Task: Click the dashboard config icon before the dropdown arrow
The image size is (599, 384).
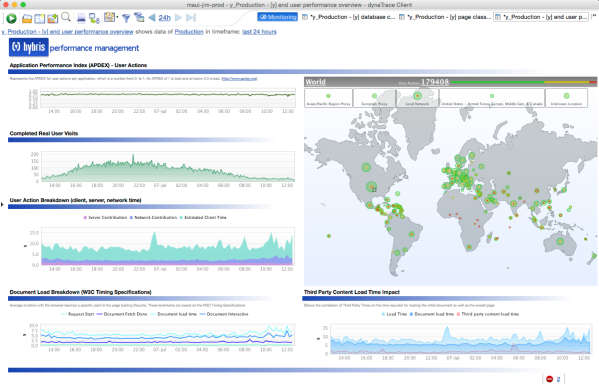Action: 109,17
